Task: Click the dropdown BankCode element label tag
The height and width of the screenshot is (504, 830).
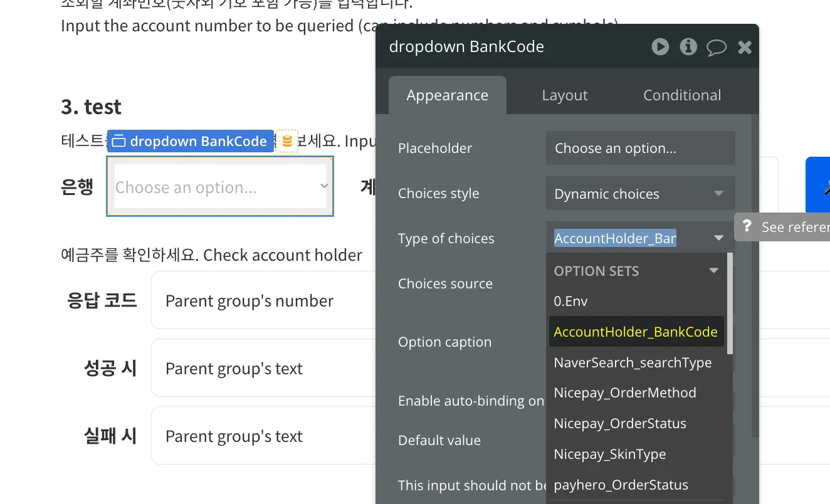Action: pos(191,141)
